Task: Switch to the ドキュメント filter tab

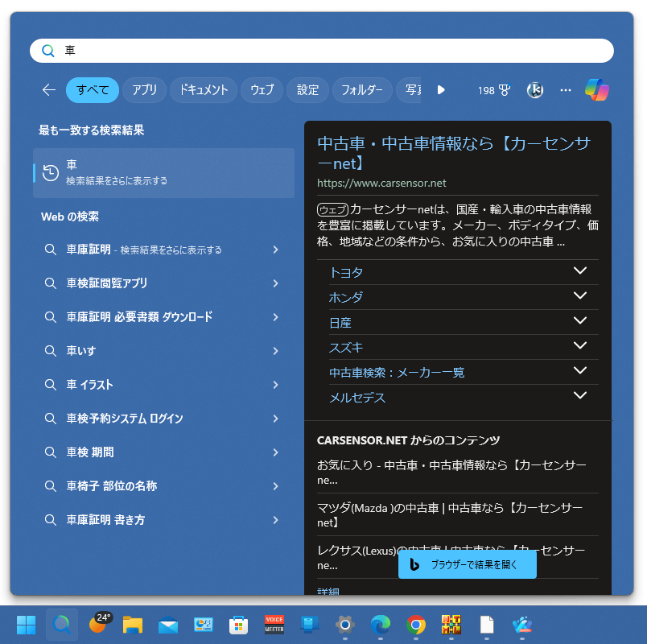Action: tap(204, 89)
